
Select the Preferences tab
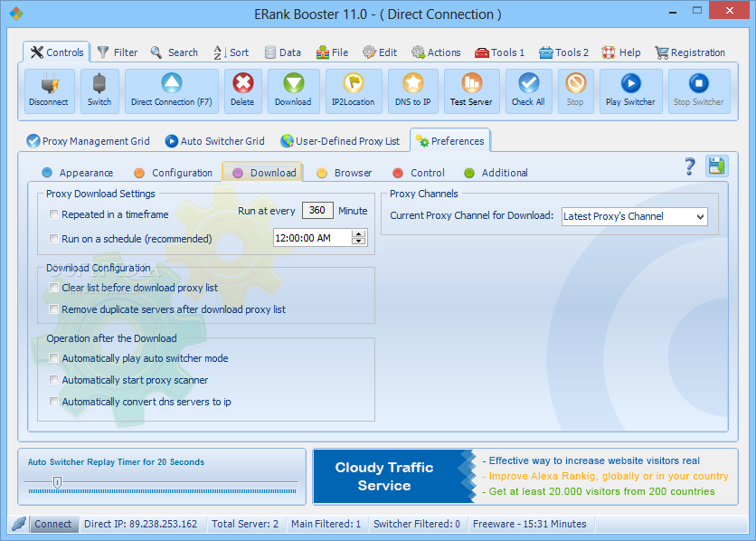point(449,141)
